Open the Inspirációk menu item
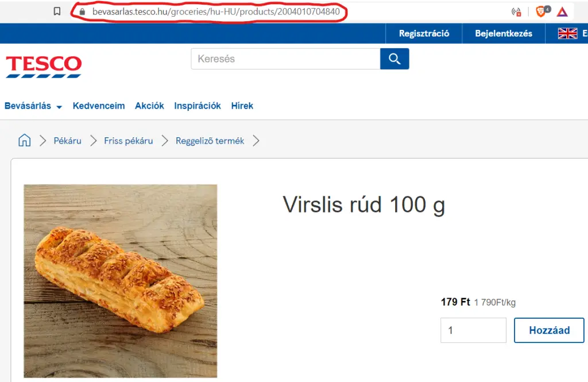 point(198,106)
